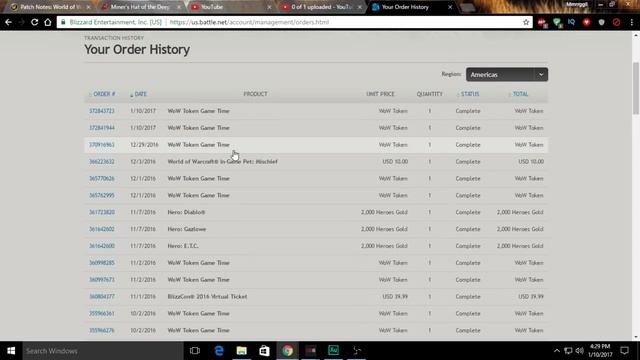Close the YouTube tab
This screenshot has width=640, height=360.
[269, 7]
